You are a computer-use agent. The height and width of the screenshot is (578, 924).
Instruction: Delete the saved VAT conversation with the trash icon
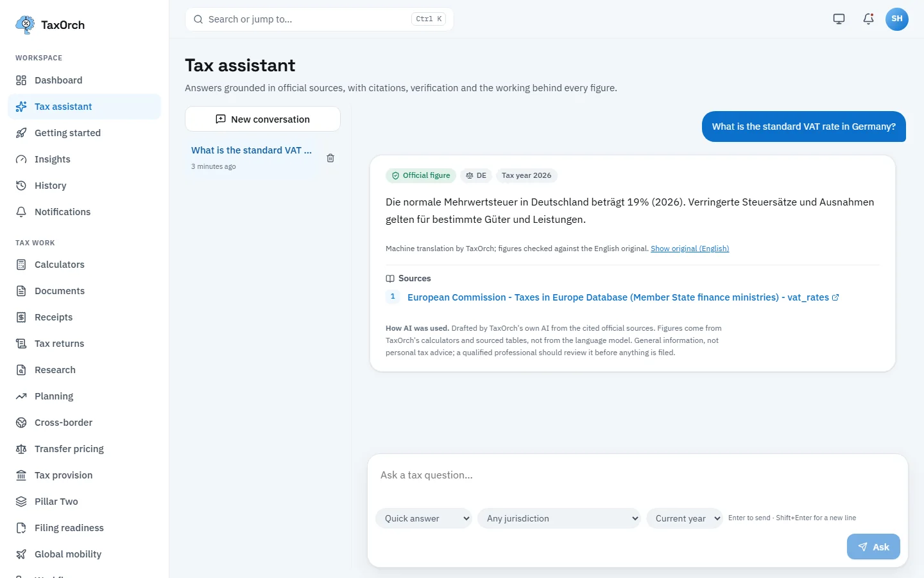[330, 158]
